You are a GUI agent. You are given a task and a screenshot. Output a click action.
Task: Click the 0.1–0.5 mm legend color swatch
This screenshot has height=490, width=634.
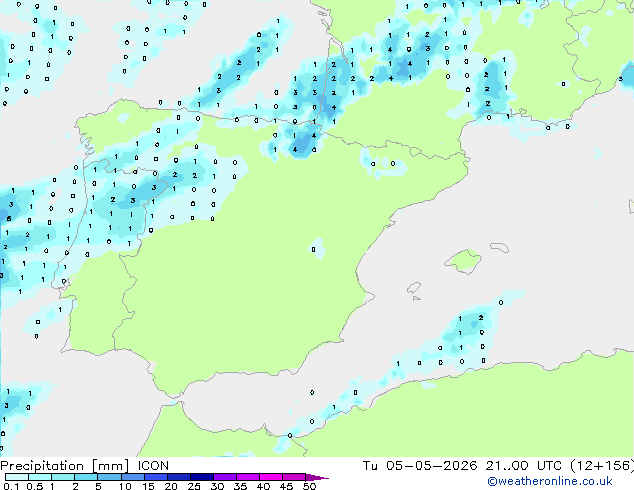click(x=17, y=477)
